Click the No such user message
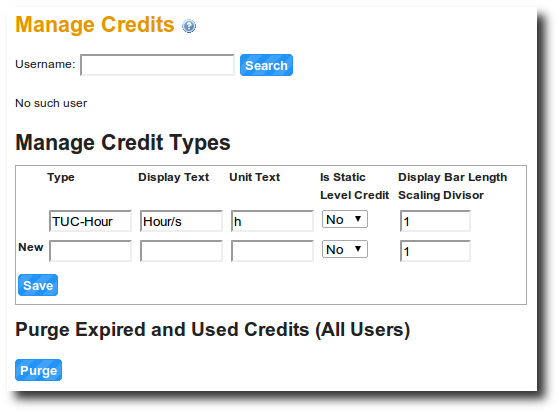 click(51, 103)
